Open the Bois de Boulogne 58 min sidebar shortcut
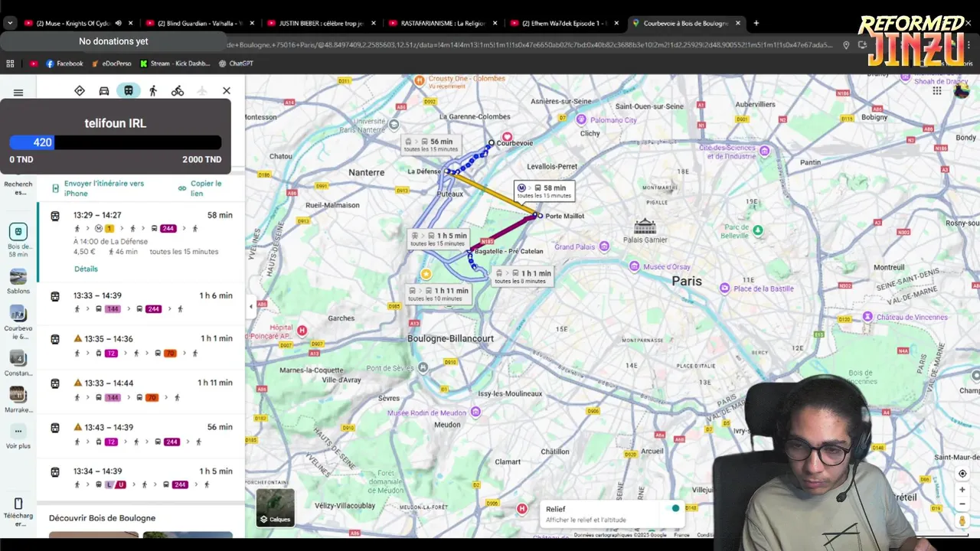 18,240
